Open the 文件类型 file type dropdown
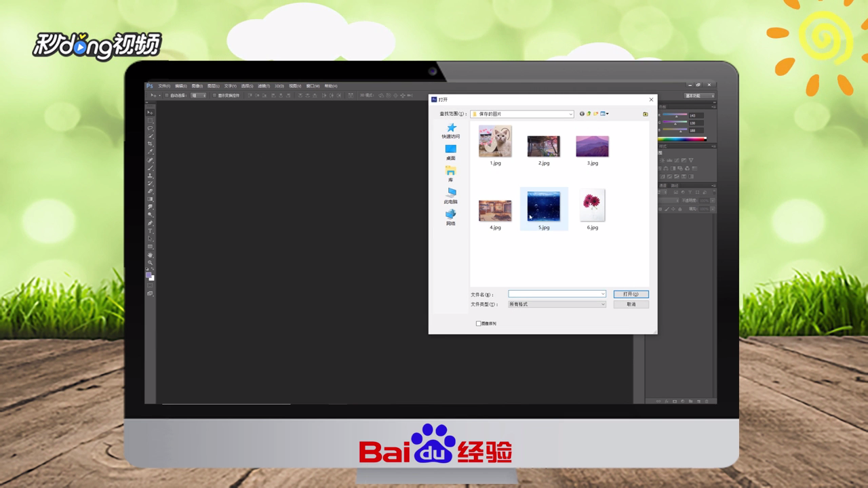The height and width of the screenshot is (488, 868). (x=556, y=304)
